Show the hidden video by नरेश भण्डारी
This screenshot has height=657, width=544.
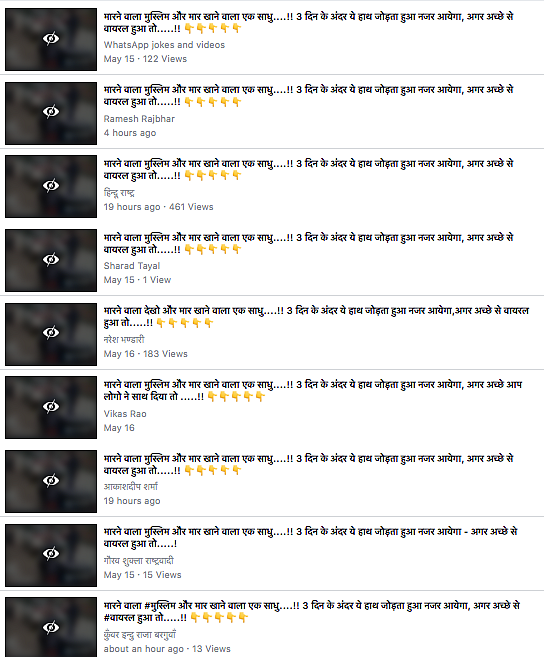click(51, 333)
